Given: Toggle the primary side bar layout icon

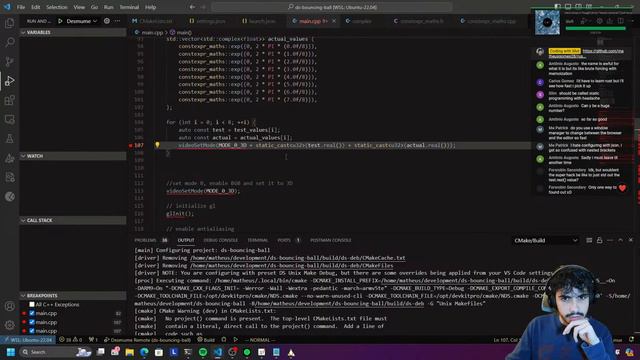Looking at the screenshot, I should click(x=558, y=7).
